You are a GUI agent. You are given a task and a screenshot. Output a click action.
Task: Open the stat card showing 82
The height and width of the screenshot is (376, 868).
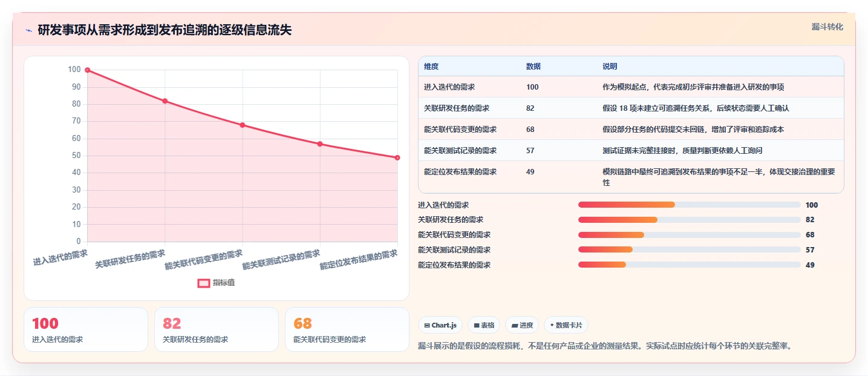(x=217, y=329)
